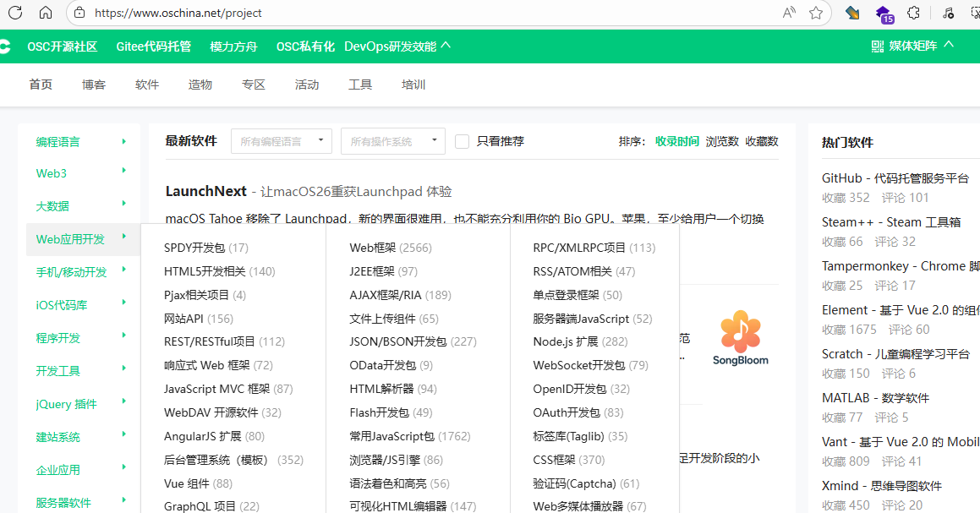Sort software by 收录时间

(x=677, y=141)
